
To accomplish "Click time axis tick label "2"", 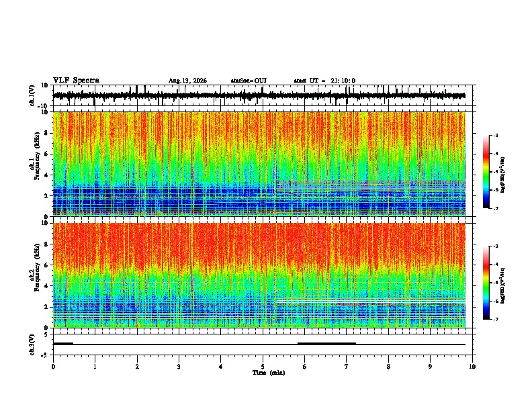I will click(x=137, y=367).
